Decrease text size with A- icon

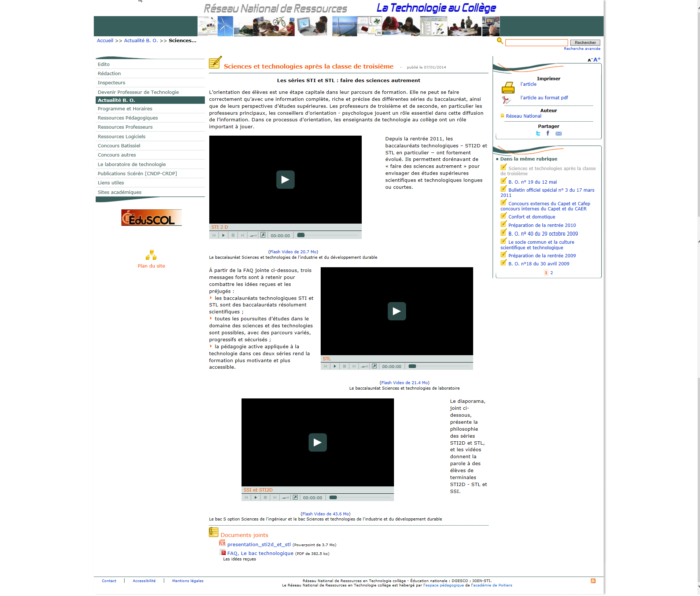(590, 60)
